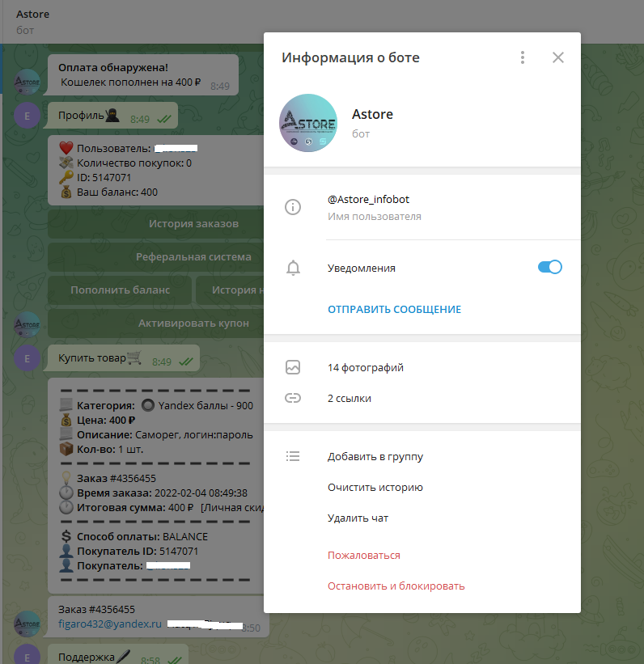Click Активировать купон bot button
Image resolution: width=644 pixels, height=664 pixels.
click(156, 324)
